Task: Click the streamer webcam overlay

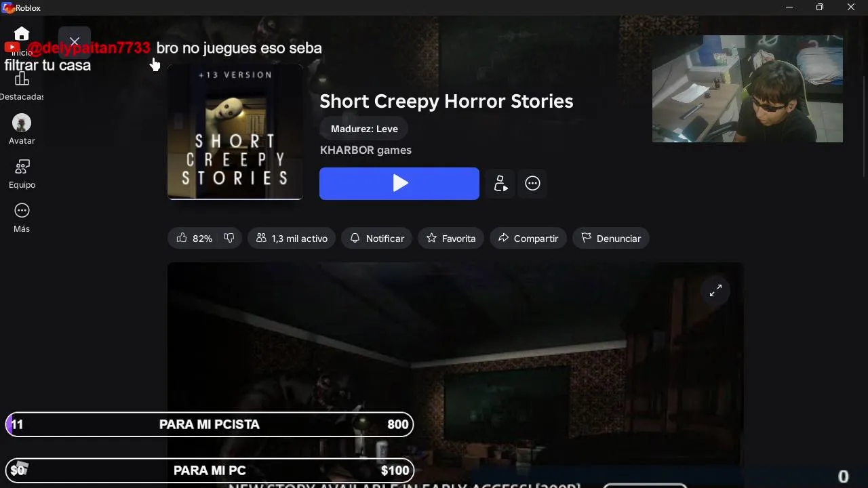Action: tap(747, 89)
